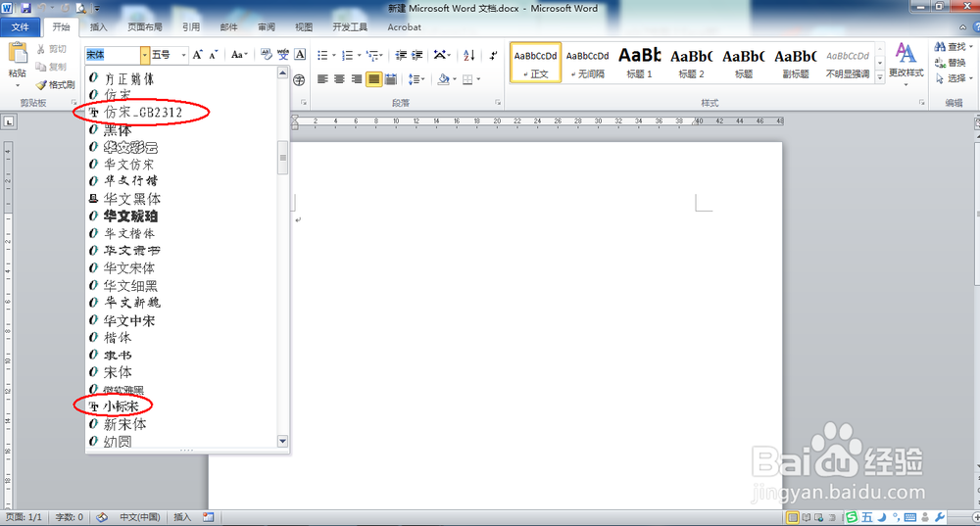Click the Paste (粘贴) clipboard icon
Image resolution: width=980 pixels, height=526 pixels.
point(18,54)
